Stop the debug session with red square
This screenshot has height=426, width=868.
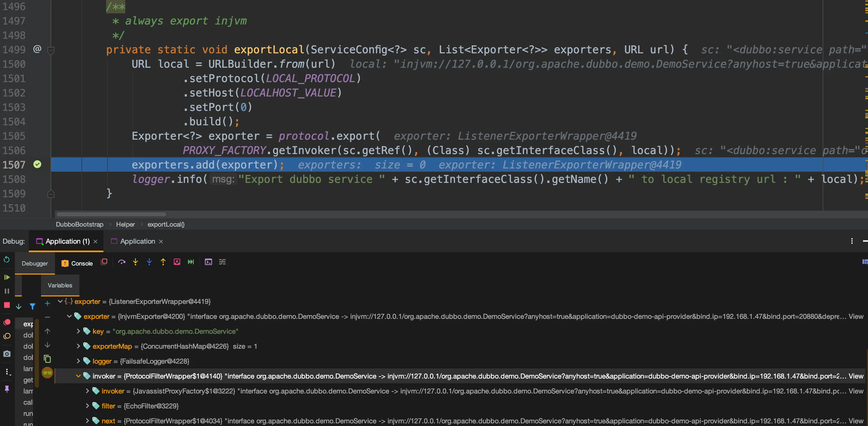[7, 305]
